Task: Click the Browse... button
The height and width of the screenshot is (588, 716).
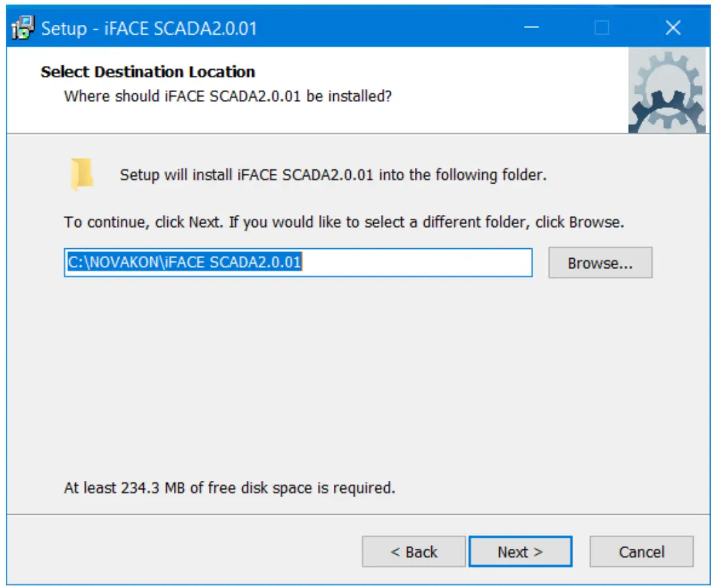Action: (x=600, y=263)
